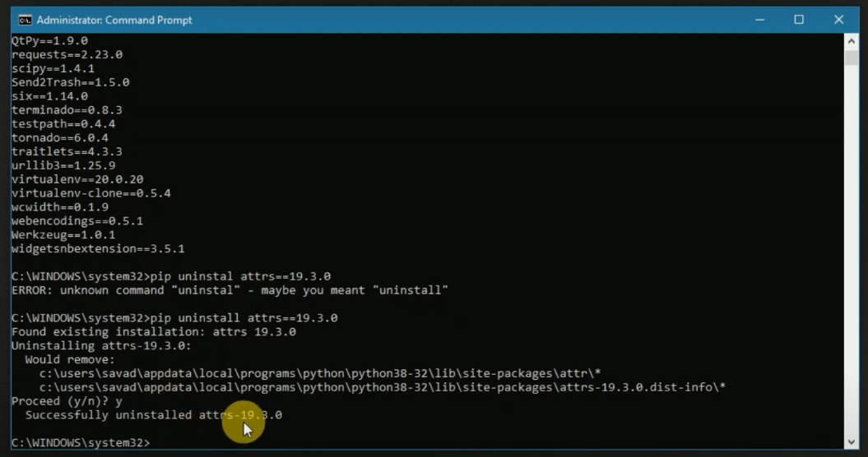Click the 'Proceed (y/n)? y' line
This screenshot has width=868, height=457.
pos(67,401)
